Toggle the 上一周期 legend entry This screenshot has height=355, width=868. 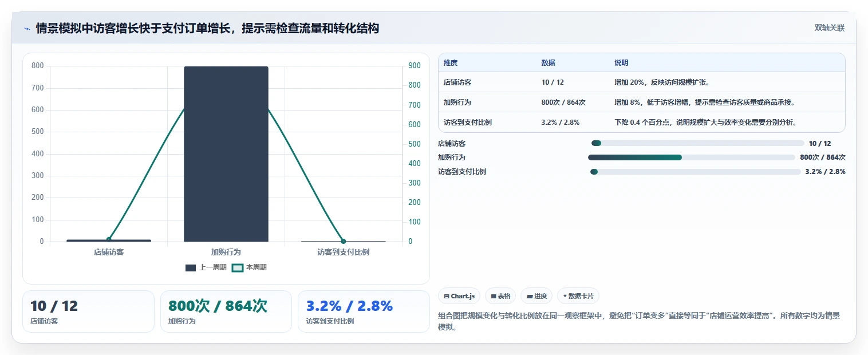(206, 267)
